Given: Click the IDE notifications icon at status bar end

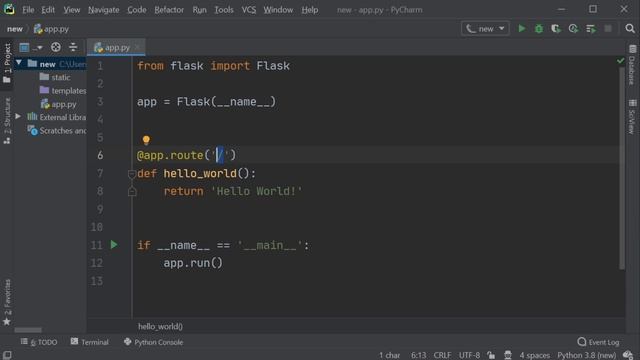Looking at the screenshot, I should point(628,355).
